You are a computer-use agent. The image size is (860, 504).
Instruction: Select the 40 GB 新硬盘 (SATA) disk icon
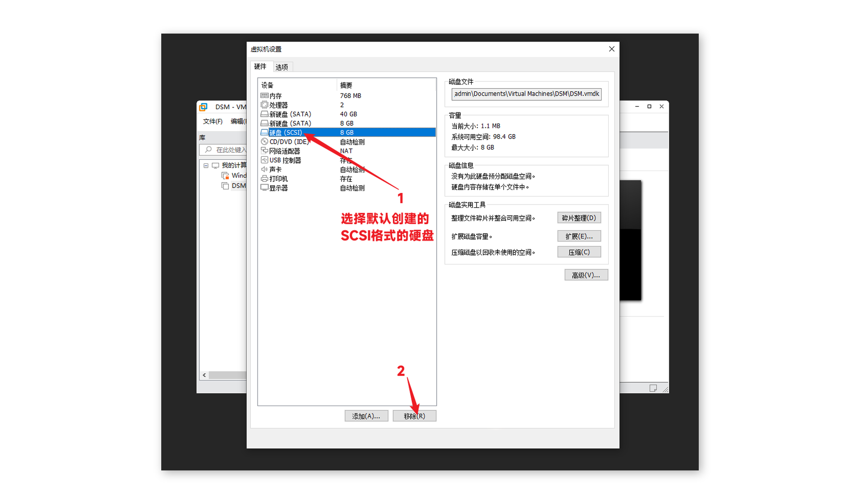tap(264, 114)
